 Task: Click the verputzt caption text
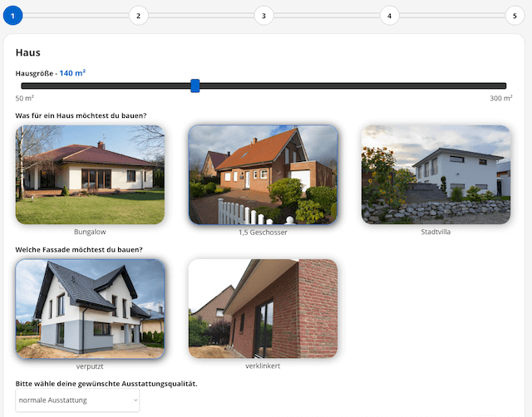click(x=90, y=365)
